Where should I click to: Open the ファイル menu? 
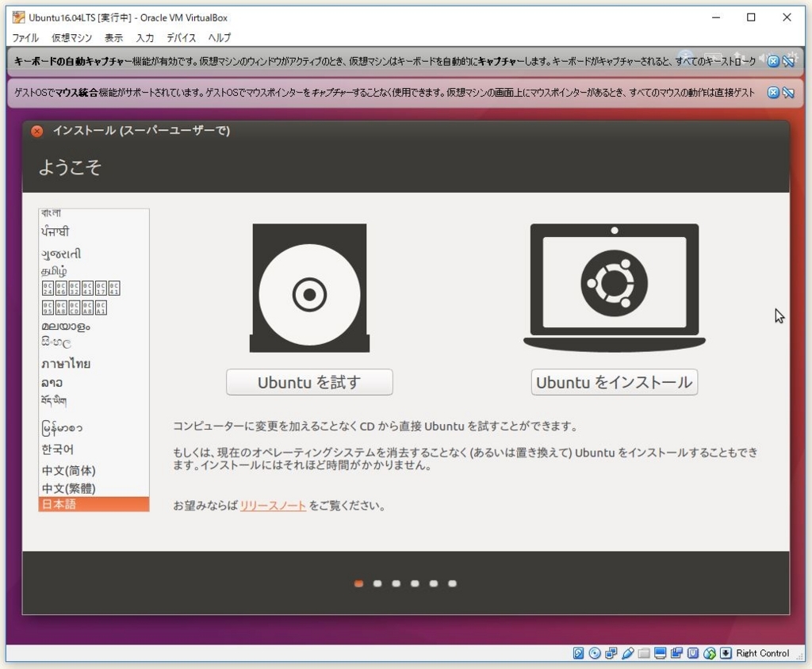click(25, 38)
